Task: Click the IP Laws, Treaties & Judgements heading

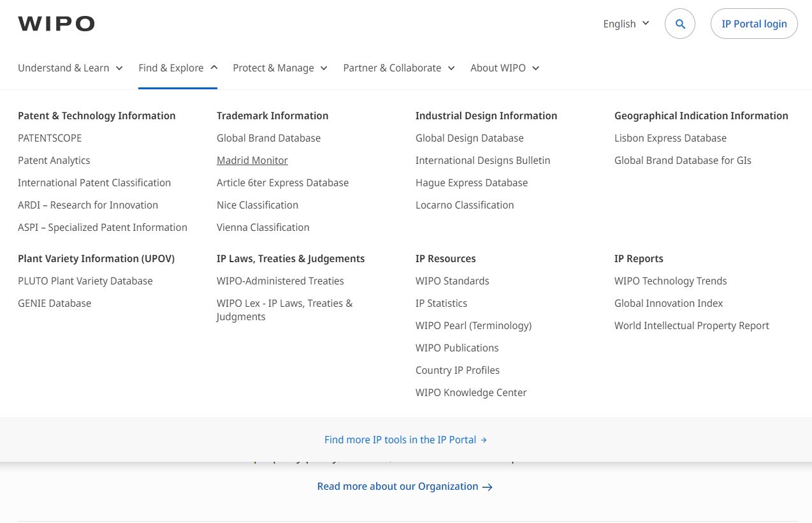Action: [x=291, y=259]
